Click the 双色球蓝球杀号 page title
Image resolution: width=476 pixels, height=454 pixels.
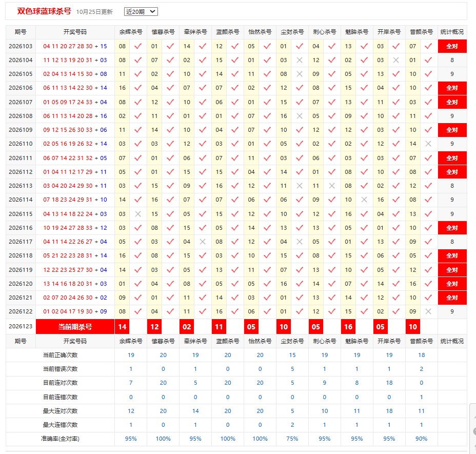(x=44, y=11)
